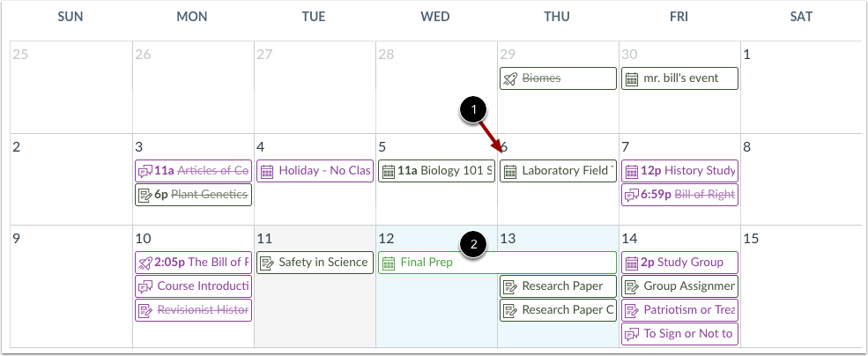
Task: Click discussion icon on Articles of Co event
Action: click(145, 171)
